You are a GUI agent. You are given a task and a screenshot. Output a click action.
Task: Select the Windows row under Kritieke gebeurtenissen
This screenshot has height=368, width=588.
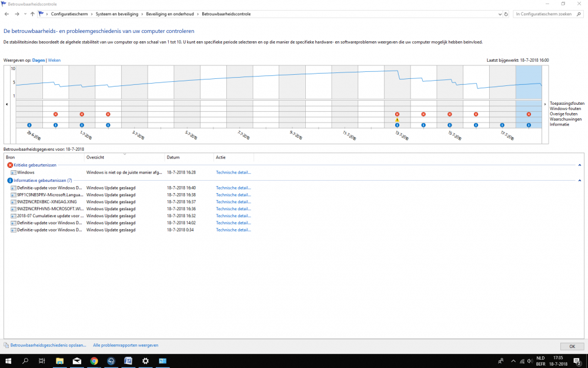pos(131,173)
